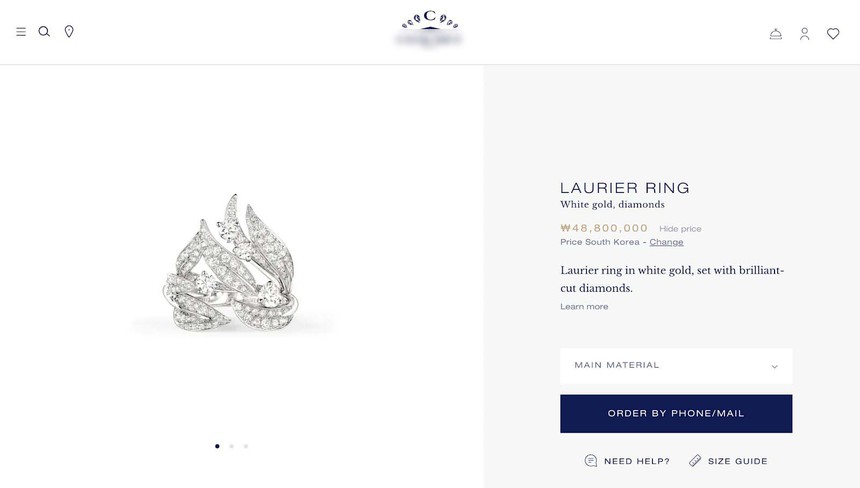Toggle Hide price
Screen dimensions: 860x488
[x=680, y=229]
